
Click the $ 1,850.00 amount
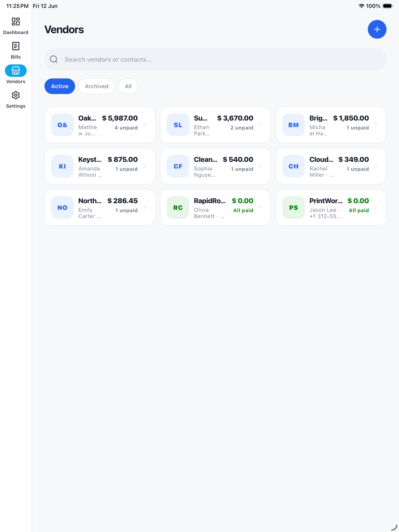click(351, 118)
